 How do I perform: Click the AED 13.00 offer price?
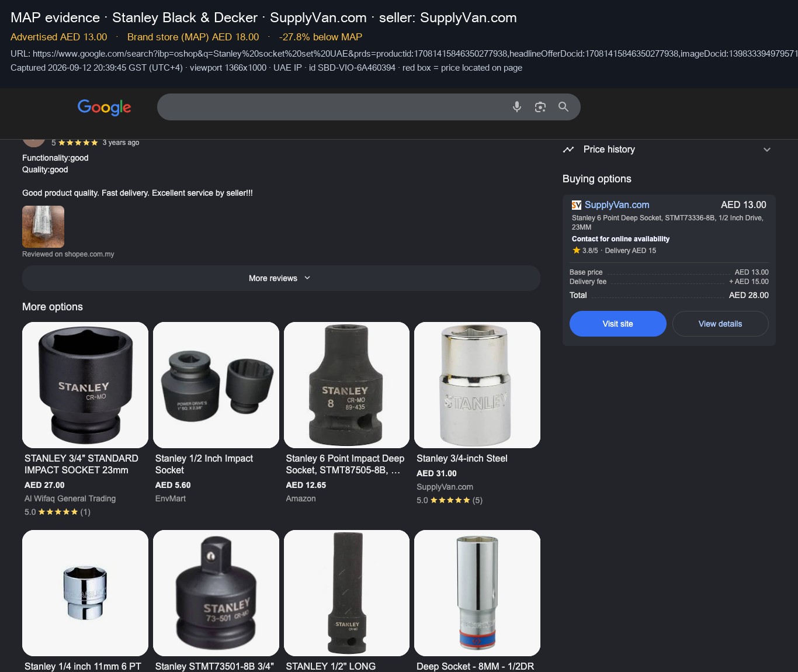pyautogui.click(x=744, y=205)
